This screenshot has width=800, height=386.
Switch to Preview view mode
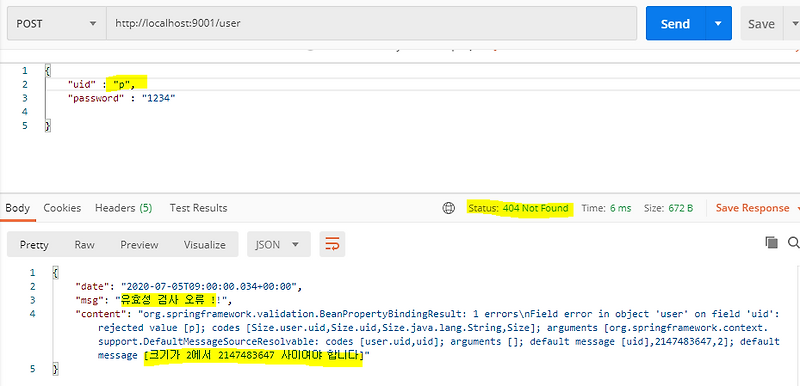[139, 244]
